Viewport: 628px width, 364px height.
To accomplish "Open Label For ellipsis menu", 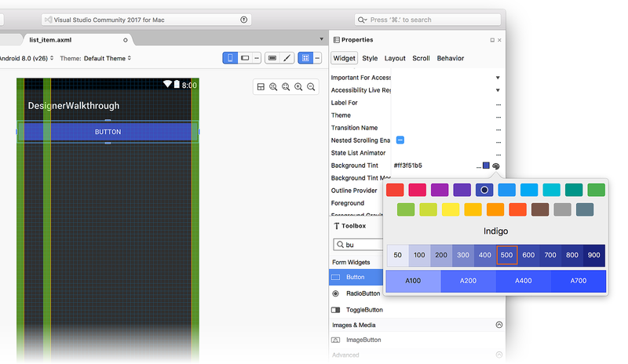I will pyautogui.click(x=498, y=104).
